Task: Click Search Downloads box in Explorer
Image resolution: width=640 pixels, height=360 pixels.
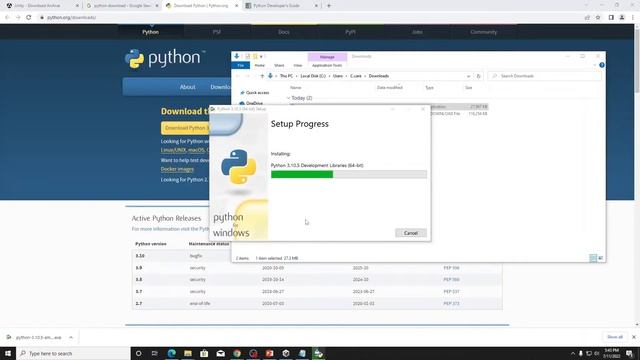Action: pos(544,76)
